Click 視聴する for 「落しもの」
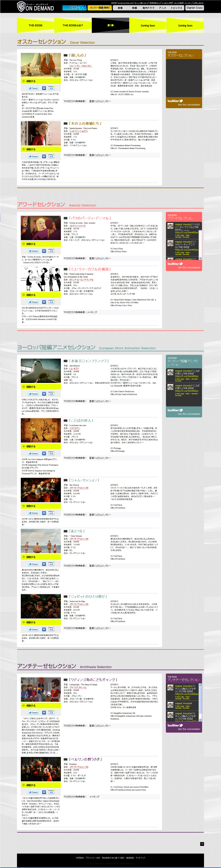221x868 pixels. pos(40,81)
